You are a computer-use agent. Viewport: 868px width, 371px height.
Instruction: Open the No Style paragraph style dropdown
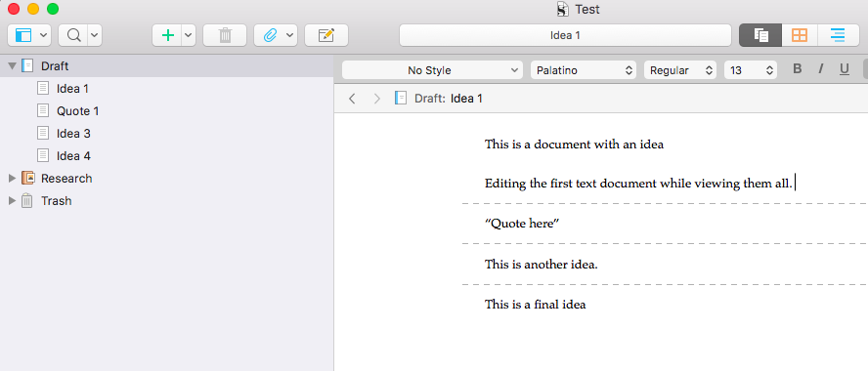point(432,70)
